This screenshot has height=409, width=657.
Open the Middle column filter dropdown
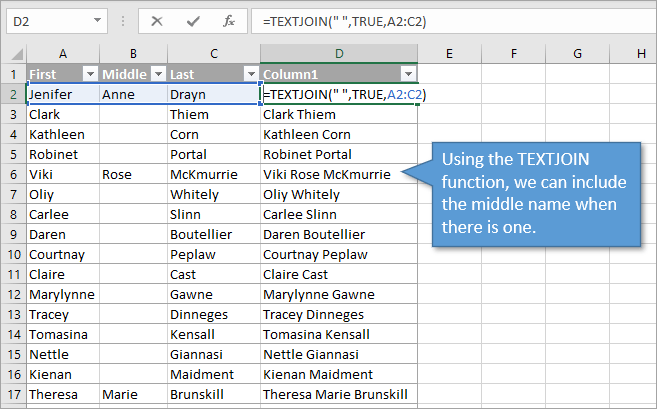pyautogui.click(x=157, y=74)
